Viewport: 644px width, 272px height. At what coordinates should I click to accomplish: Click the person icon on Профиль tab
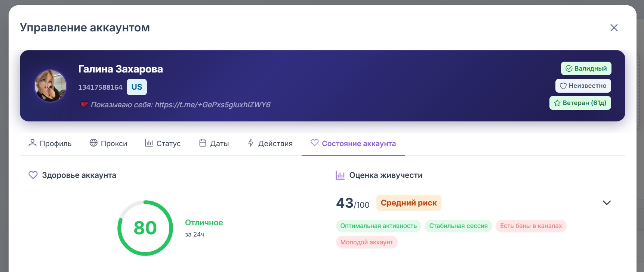[x=33, y=143]
